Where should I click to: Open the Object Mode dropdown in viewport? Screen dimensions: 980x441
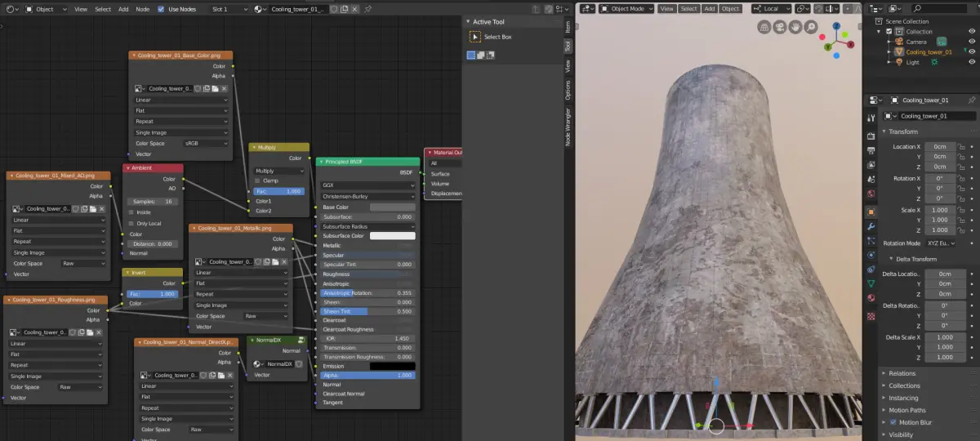click(626, 8)
